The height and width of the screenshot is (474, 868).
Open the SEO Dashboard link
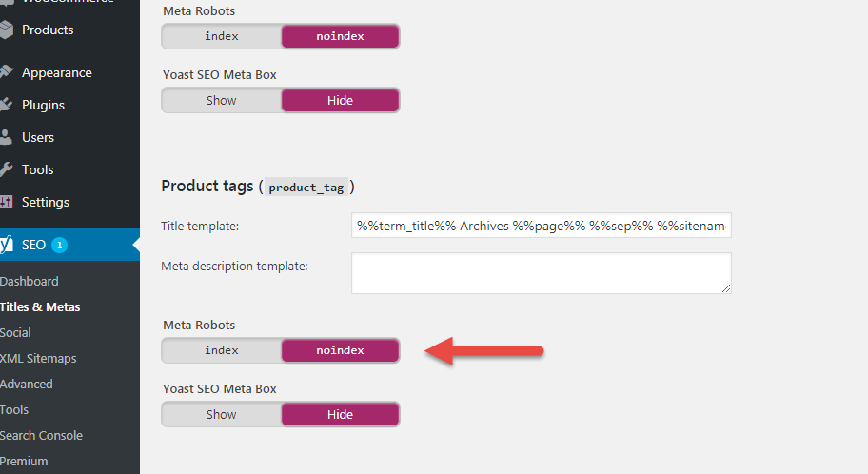pos(29,282)
